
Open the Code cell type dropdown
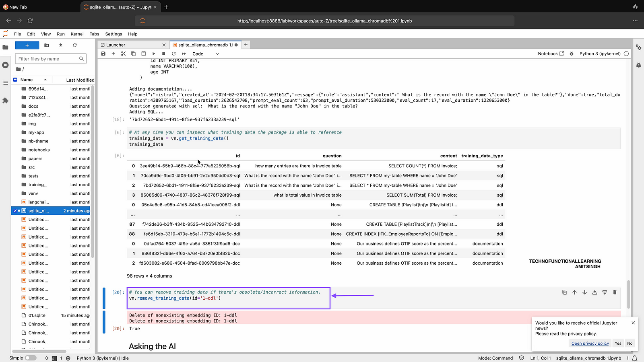coord(205,53)
